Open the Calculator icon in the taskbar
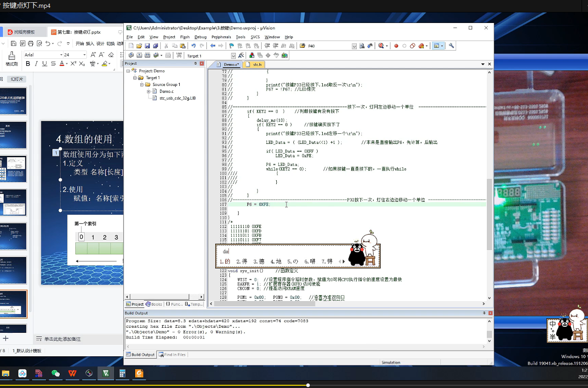This screenshot has height=388, width=588. pos(123,373)
